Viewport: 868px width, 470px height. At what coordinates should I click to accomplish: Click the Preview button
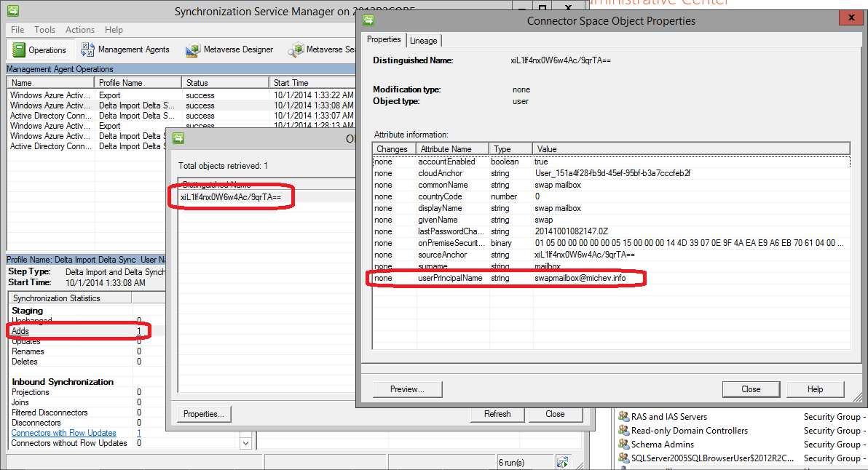[406, 389]
